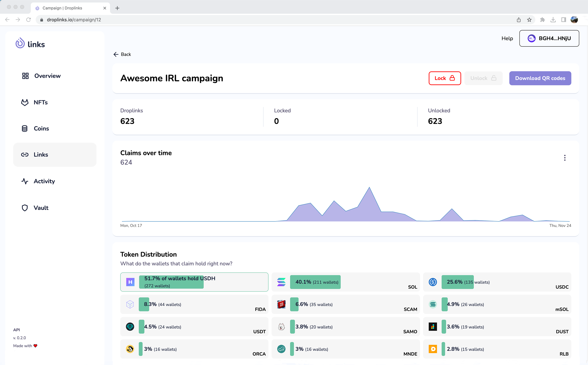
Task: Toggle the Lock button on campaign
Action: [x=444, y=78]
